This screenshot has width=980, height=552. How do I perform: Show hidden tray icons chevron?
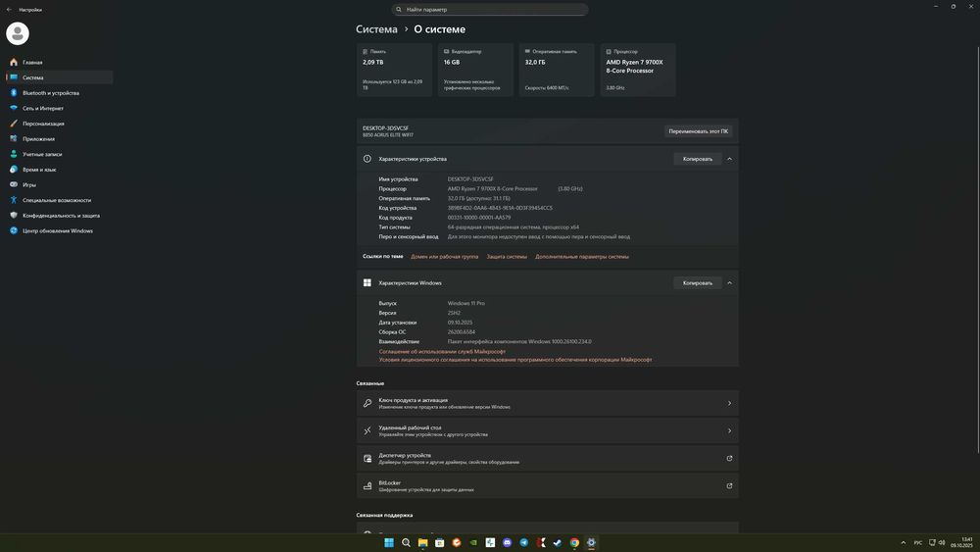tap(904, 542)
